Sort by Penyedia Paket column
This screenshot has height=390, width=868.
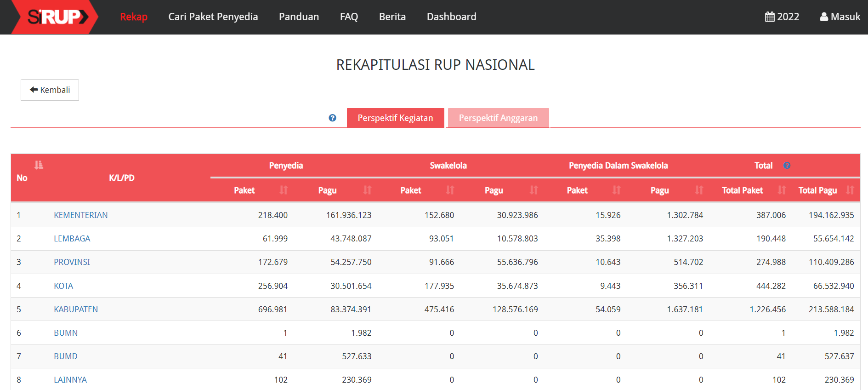click(284, 190)
